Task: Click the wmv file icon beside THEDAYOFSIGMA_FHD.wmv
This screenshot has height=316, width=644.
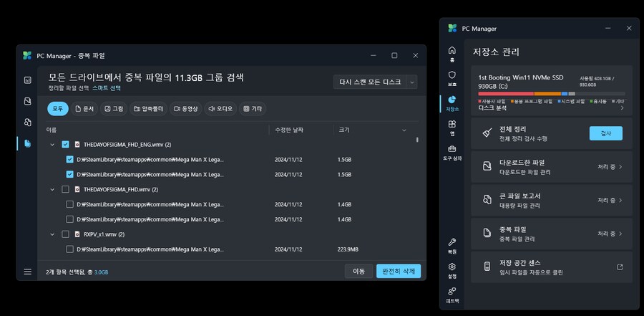Action: (77, 189)
